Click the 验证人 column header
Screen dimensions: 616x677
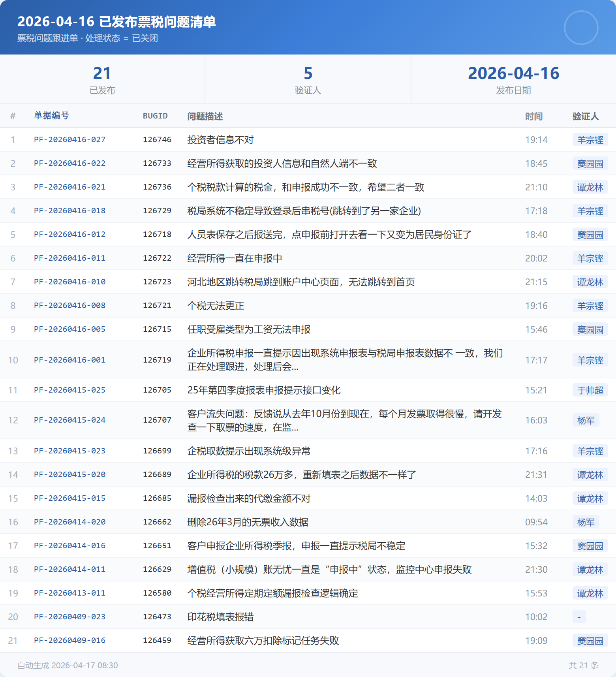(x=586, y=116)
